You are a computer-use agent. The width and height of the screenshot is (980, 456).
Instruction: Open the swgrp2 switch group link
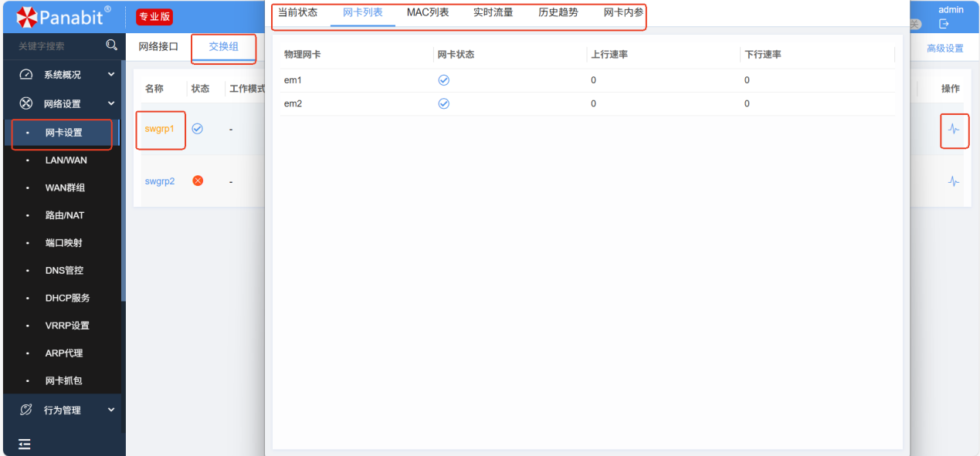coord(160,181)
